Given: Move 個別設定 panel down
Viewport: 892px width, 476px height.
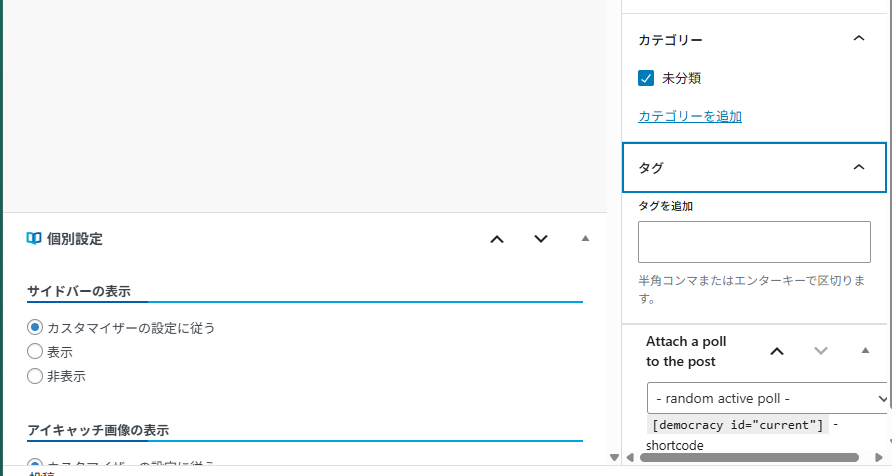Looking at the screenshot, I should [541, 239].
